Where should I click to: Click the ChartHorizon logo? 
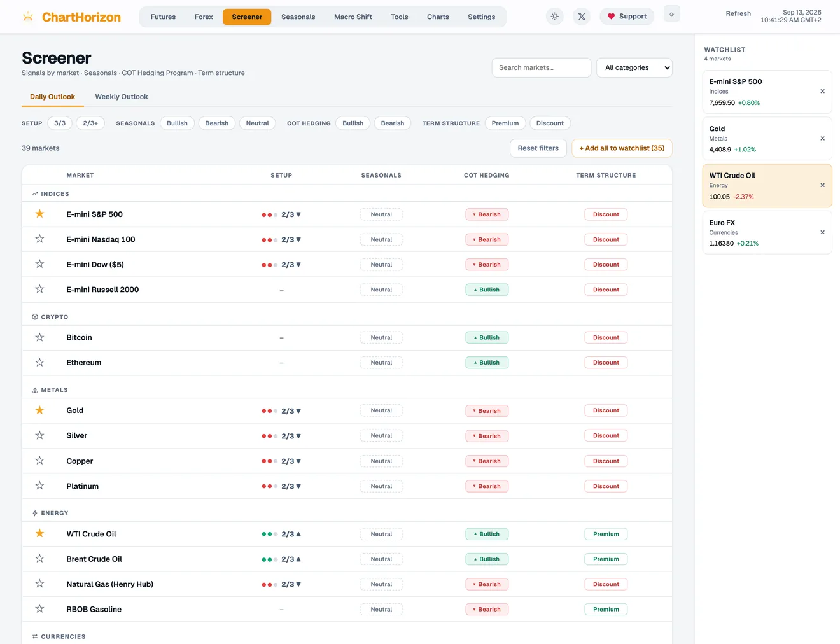point(71,17)
